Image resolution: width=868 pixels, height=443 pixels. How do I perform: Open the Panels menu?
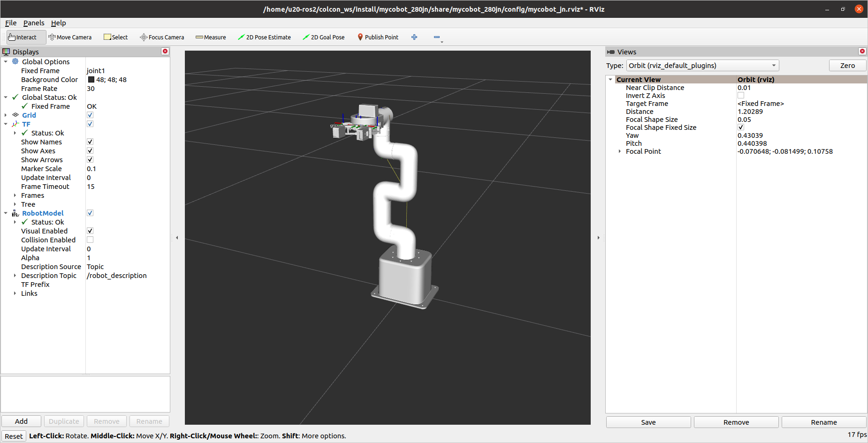pos(33,23)
